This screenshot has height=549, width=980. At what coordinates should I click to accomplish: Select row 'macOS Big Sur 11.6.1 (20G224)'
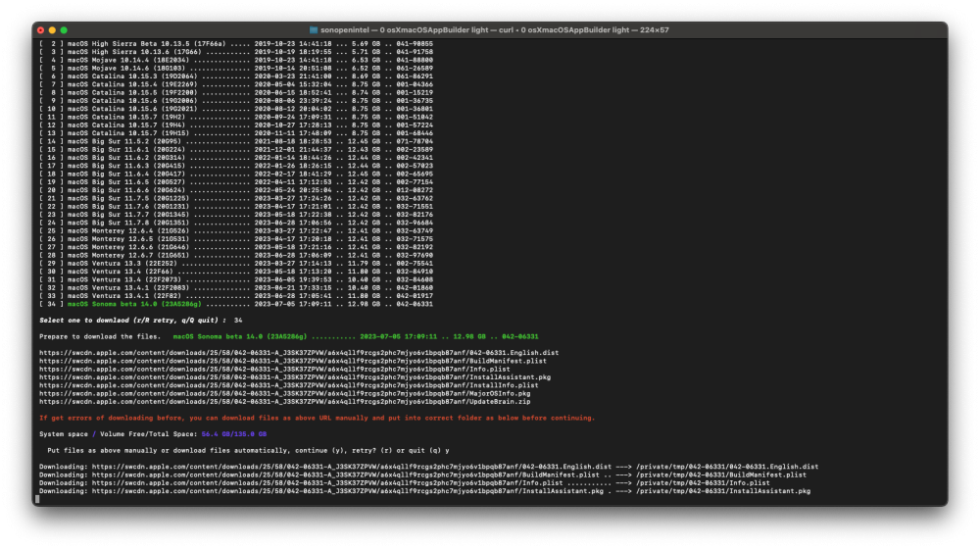(x=236, y=149)
